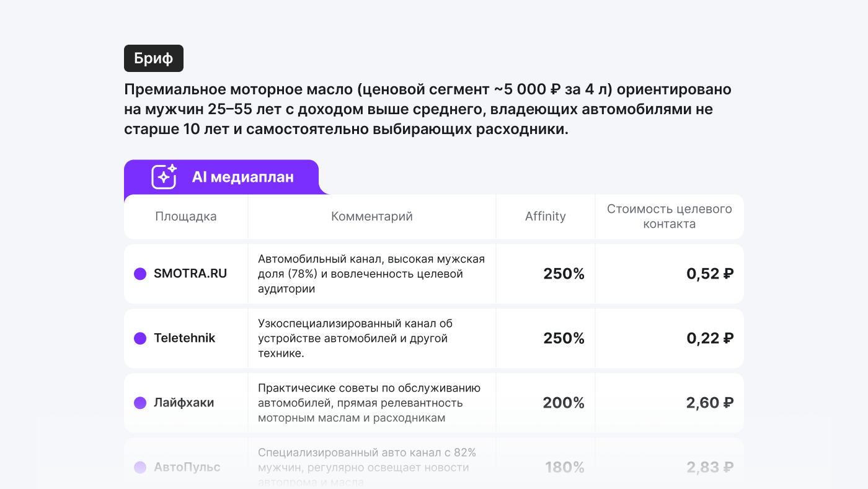Open the Лайфхаки channel row

pos(184,403)
